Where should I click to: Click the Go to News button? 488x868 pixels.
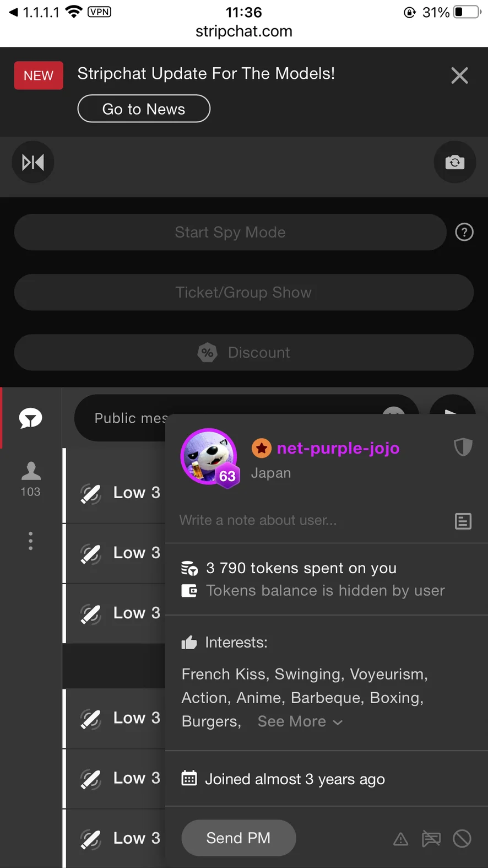144,109
